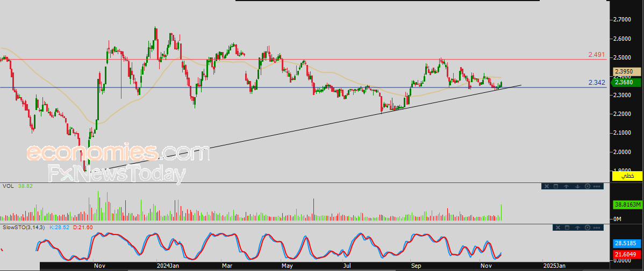
Task: Open VOL indicator settings gear
Action: tap(588, 186)
